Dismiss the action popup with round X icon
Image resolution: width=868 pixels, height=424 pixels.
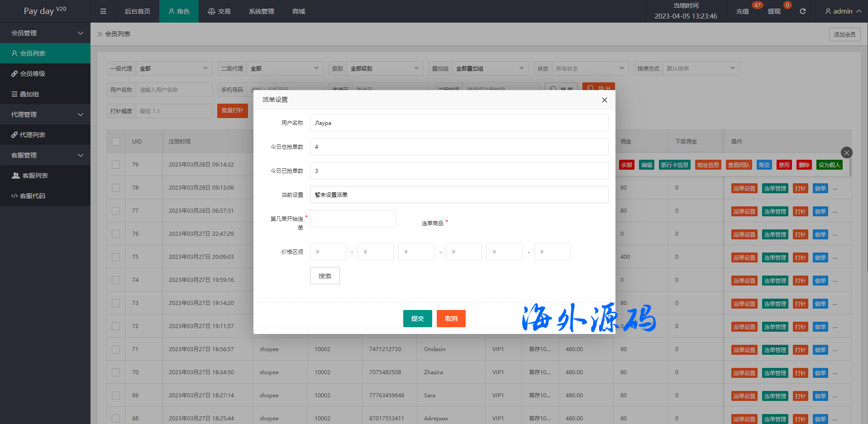click(x=846, y=152)
